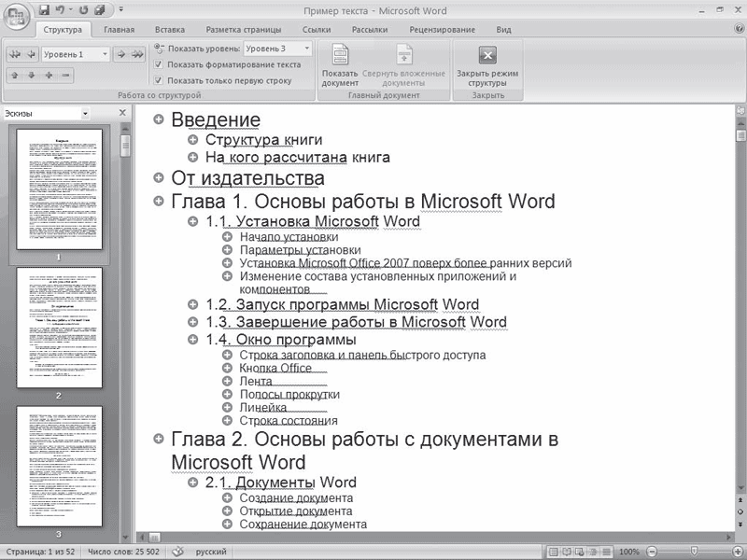Switch to print layout view icon
This screenshot has height=560, width=747.
(x=553, y=552)
